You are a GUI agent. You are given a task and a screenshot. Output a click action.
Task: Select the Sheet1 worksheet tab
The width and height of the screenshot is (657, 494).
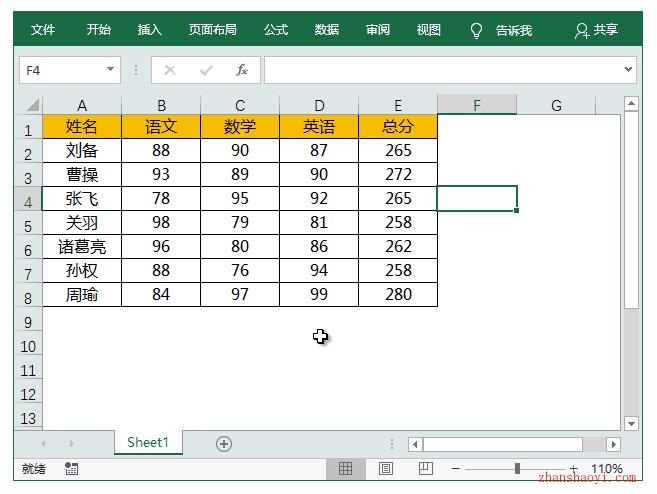[148, 442]
